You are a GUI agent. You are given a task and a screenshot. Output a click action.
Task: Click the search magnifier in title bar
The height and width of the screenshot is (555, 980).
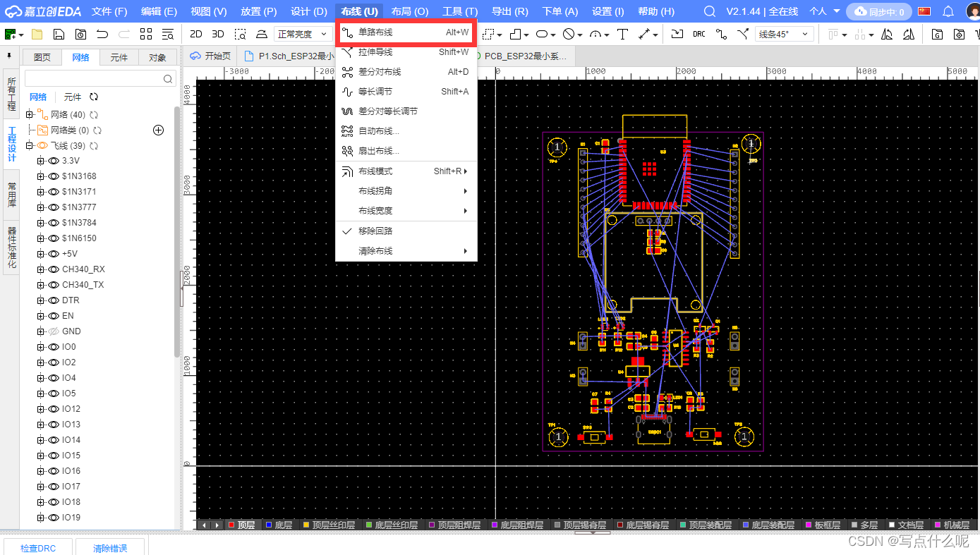[x=710, y=11]
